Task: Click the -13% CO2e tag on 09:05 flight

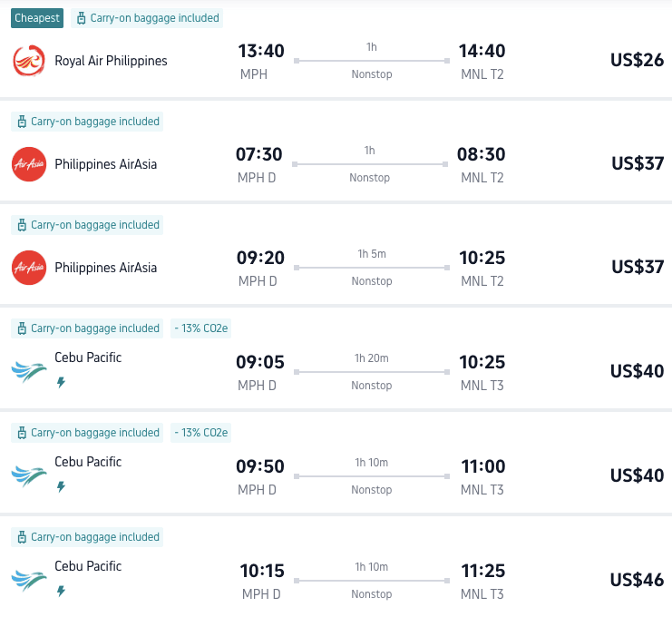Action: [x=201, y=328]
